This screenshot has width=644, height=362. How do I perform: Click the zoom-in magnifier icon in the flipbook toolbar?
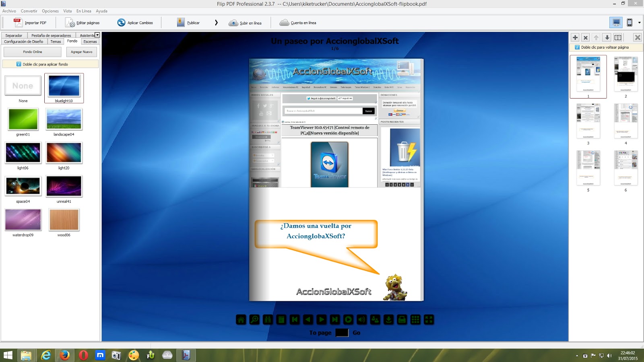[x=254, y=319]
